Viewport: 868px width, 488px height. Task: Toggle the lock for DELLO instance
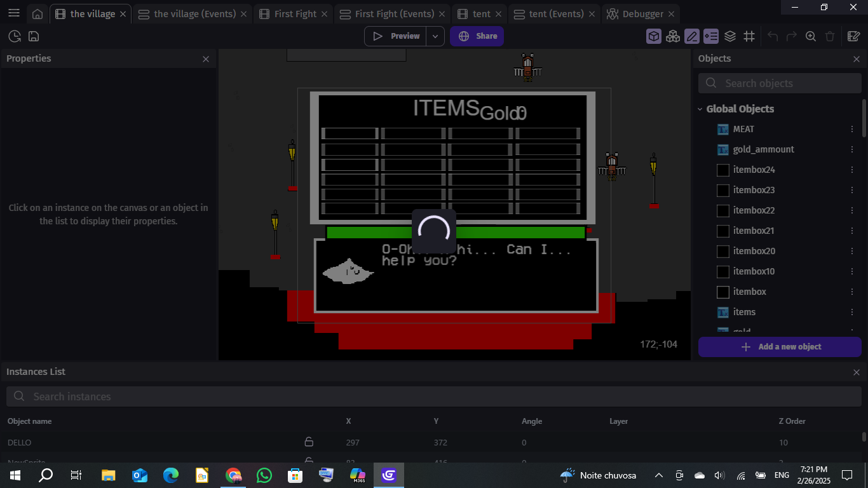309,442
